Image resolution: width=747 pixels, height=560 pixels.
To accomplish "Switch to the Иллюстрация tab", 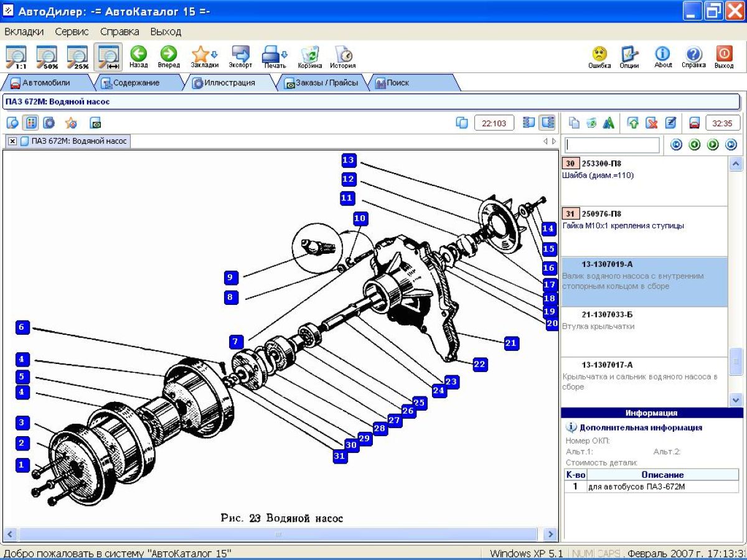I will point(229,83).
